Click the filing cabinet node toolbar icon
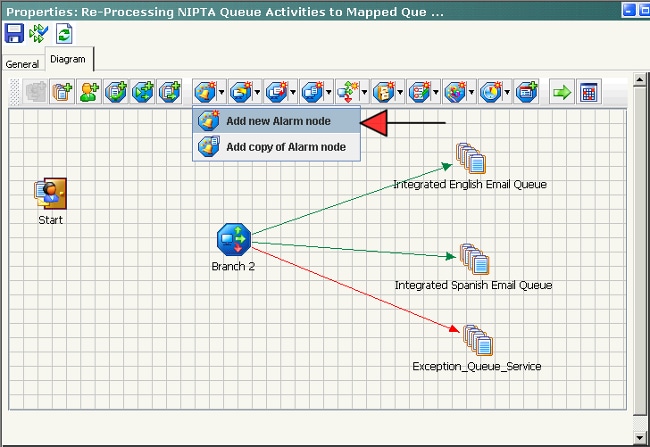 (384, 92)
